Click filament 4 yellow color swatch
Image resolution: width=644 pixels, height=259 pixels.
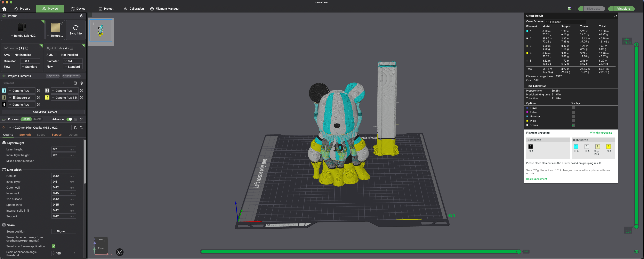[x=47, y=98]
